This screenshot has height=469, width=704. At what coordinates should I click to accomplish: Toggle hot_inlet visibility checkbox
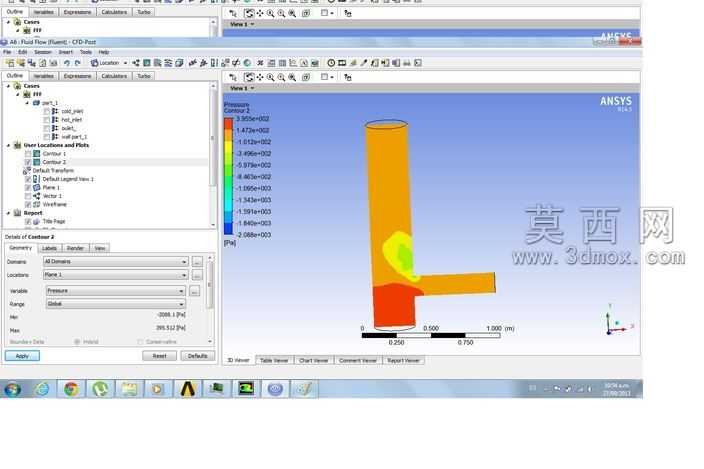pos(47,120)
